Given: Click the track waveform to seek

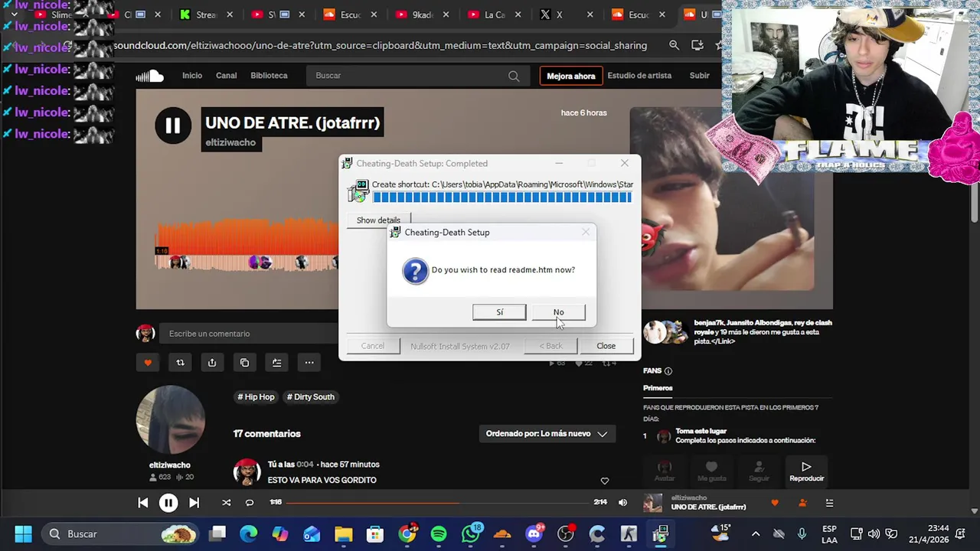Looking at the screenshot, I should point(247,245).
